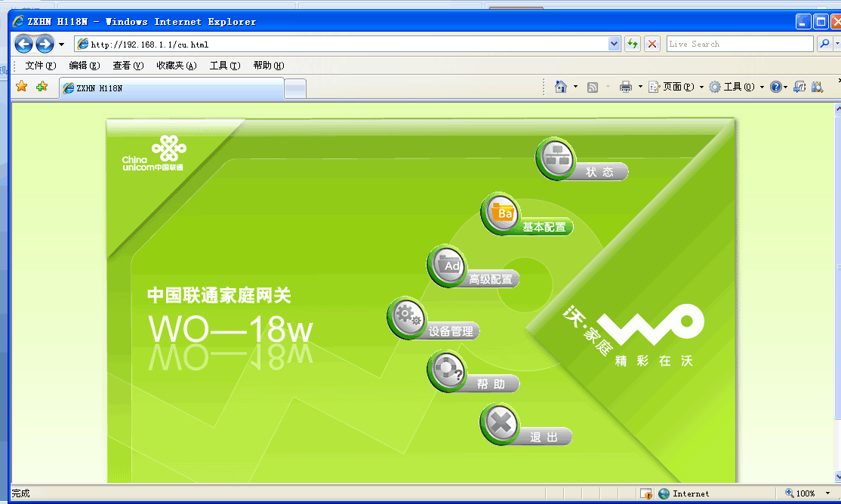Viewport: 841px width, 504px height.
Task: Click the 帮助 label button
Action: pos(491,384)
